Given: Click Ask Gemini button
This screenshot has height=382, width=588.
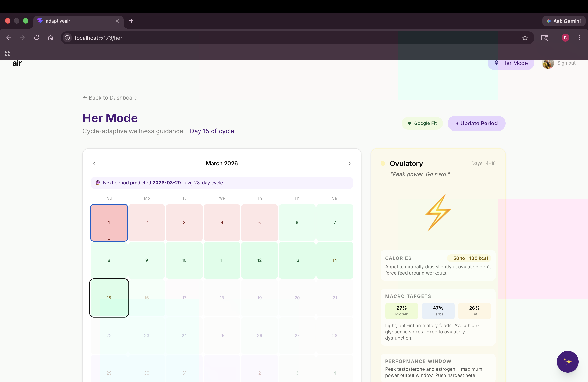Looking at the screenshot, I should pos(563,21).
